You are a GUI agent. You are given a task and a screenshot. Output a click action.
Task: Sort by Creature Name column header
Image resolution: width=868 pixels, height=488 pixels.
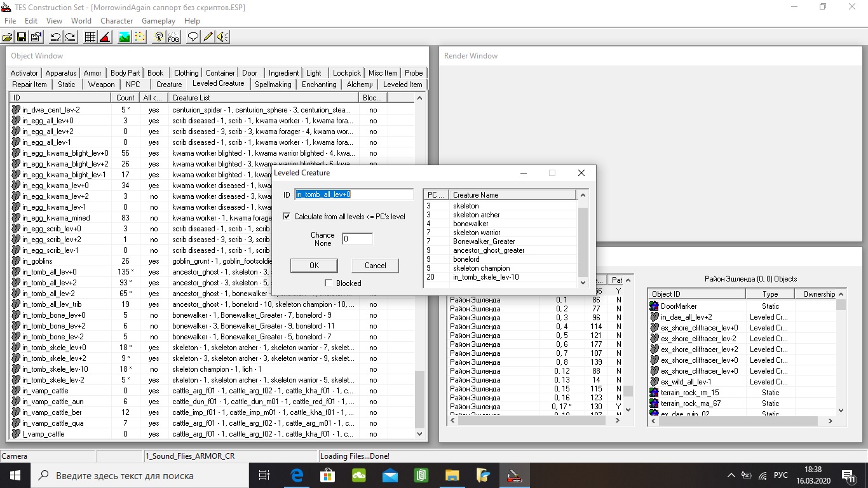pyautogui.click(x=512, y=195)
